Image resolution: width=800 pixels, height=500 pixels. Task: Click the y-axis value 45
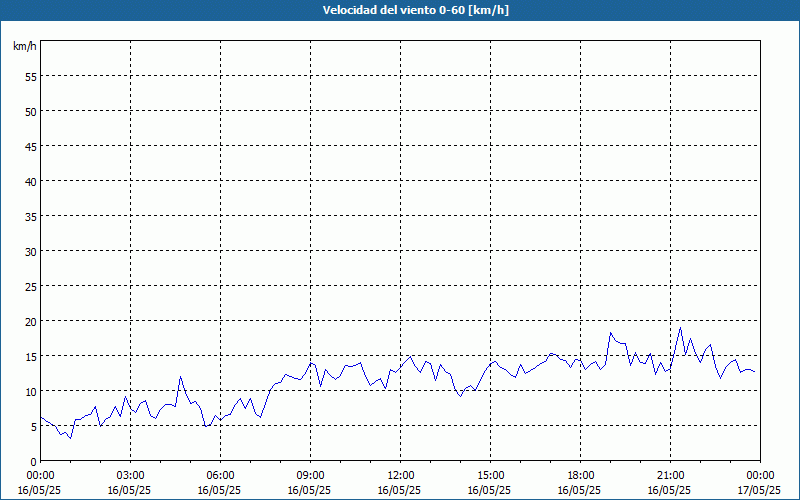pos(31,147)
